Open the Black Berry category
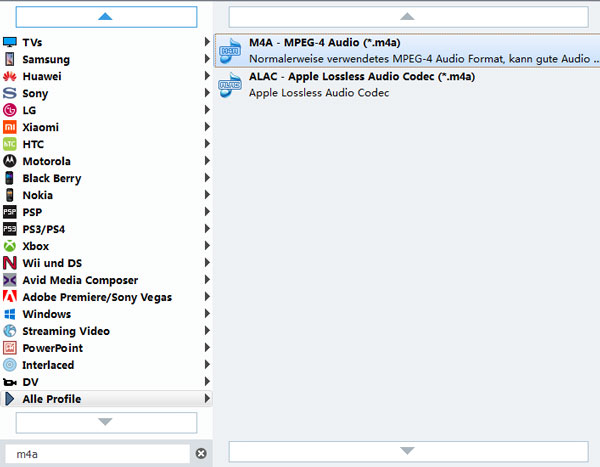Viewport: 600px width, 467px height. (x=106, y=178)
